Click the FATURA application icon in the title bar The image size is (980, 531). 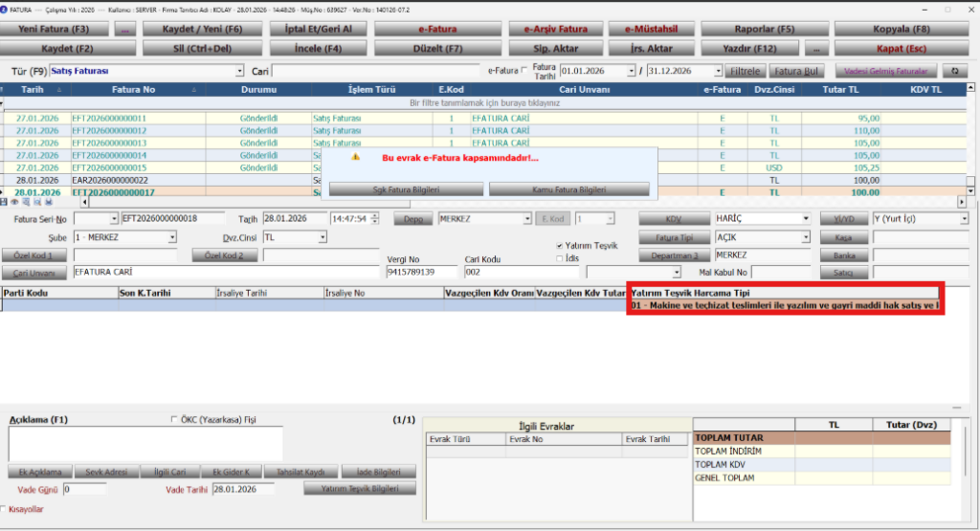pyautogui.click(x=5, y=10)
